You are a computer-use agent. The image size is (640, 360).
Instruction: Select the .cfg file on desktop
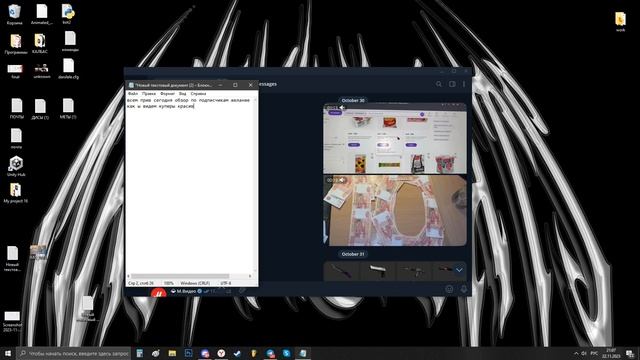[x=68, y=69]
